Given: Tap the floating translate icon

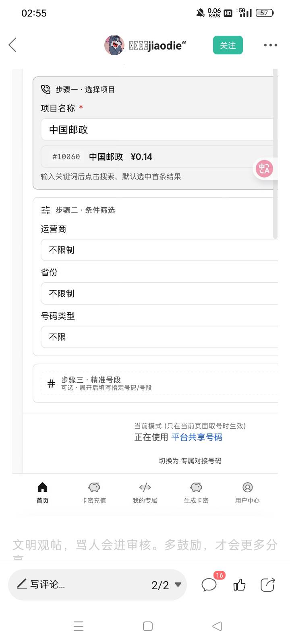Looking at the screenshot, I should click(x=264, y=169).
